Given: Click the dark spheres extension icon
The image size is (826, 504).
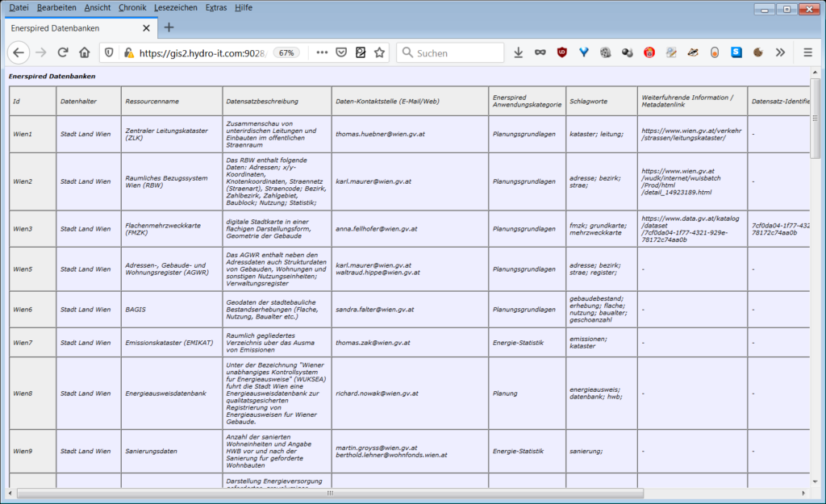Looking at the screenshot, I should [627, 52].
